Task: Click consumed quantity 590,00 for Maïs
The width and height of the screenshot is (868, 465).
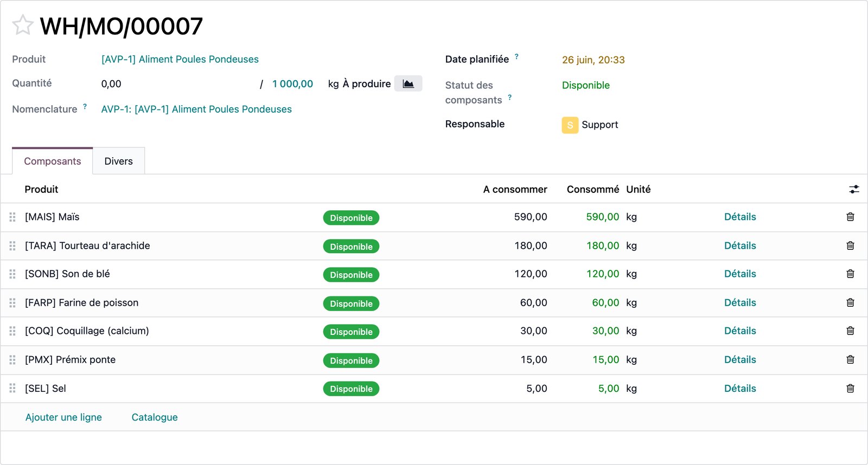Action: point(603,217)
